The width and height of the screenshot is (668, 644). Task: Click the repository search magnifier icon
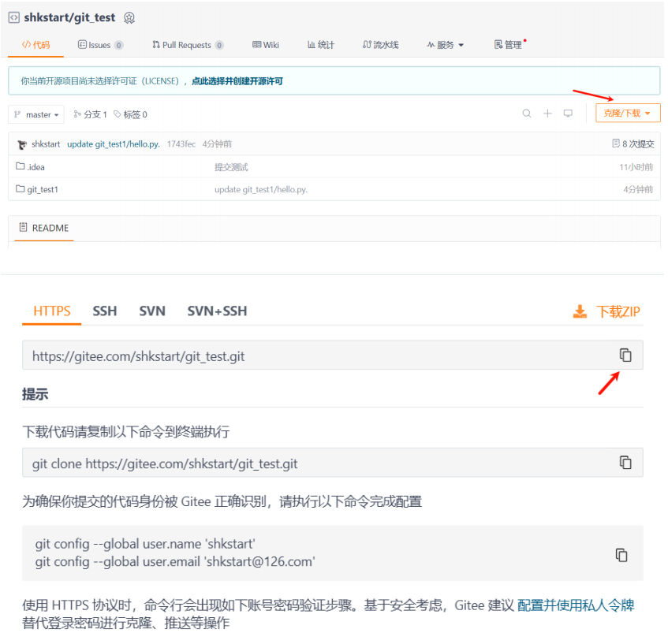tap(527, 114)
